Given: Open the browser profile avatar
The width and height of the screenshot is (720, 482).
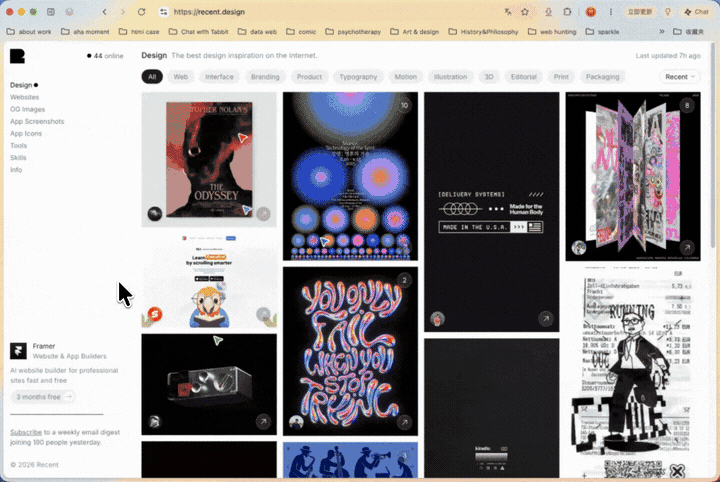Looking at the screenshot, I should click(x=591, y=12).
